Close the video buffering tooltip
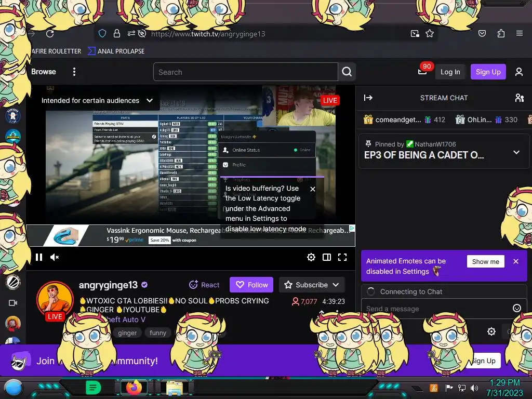 coord(313,189)
